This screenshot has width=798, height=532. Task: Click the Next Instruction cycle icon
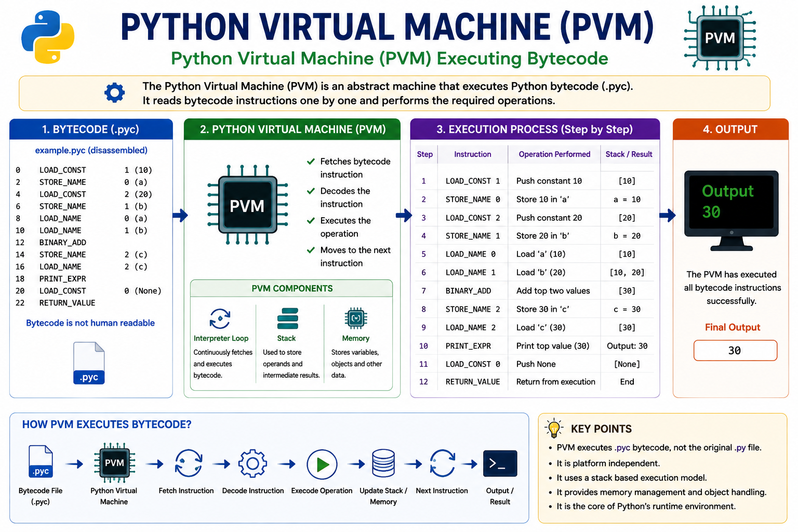443,463
